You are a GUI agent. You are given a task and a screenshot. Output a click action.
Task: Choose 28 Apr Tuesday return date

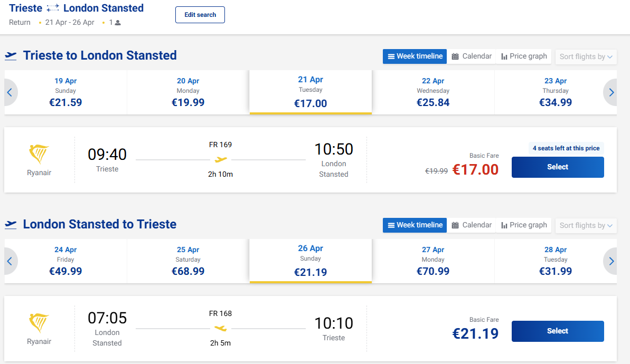tap(556, 261)
